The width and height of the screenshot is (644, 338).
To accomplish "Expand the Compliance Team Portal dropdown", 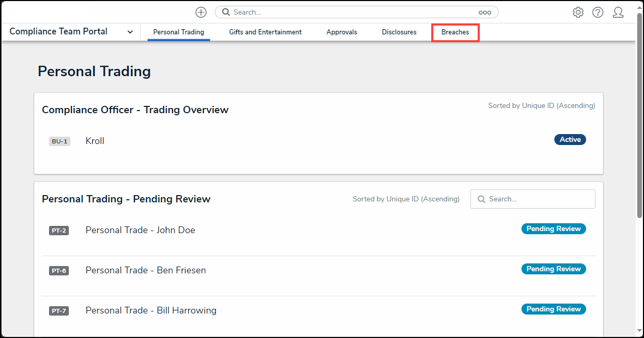I will coord(130,32).
